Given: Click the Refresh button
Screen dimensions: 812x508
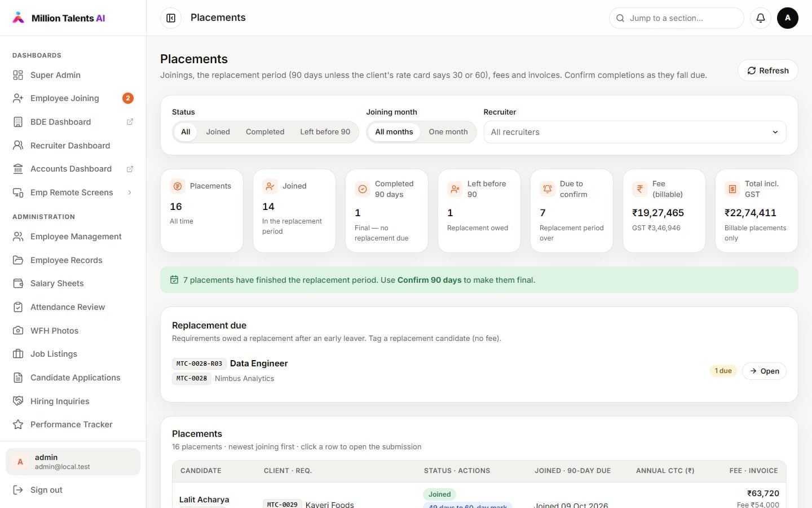Looking at the screenshot, I should 767,71.
